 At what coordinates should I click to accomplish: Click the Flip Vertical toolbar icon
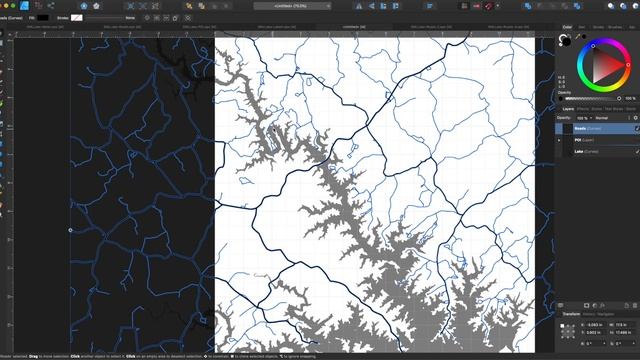[x=371, y=6]
